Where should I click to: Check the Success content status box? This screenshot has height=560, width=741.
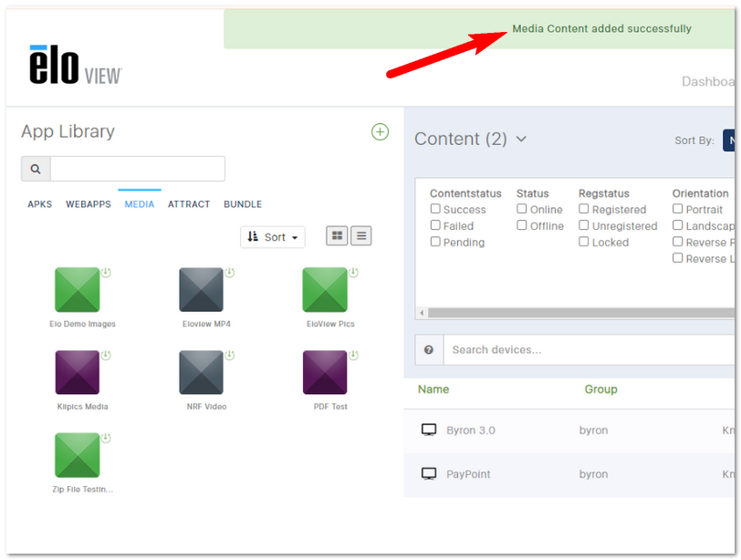pos(435,209)
